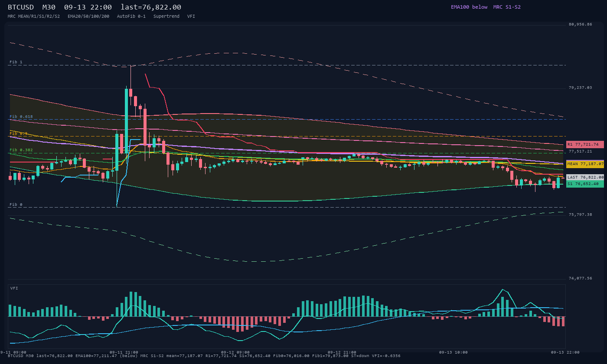Image resolution: width=607 pixels, height=364 pixels.
Task: Click the LAST 76,822.00 price tag
Action: click(585, 177)
